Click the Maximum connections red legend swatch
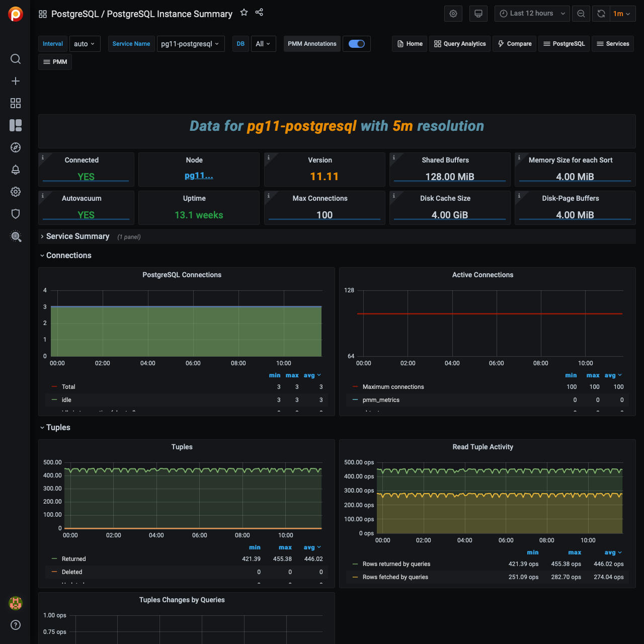This screenshot has width=644, height=644. 355,387
